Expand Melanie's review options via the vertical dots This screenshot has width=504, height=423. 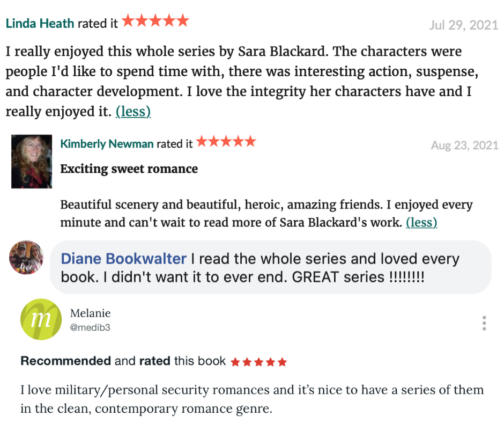tap(484, 322)
